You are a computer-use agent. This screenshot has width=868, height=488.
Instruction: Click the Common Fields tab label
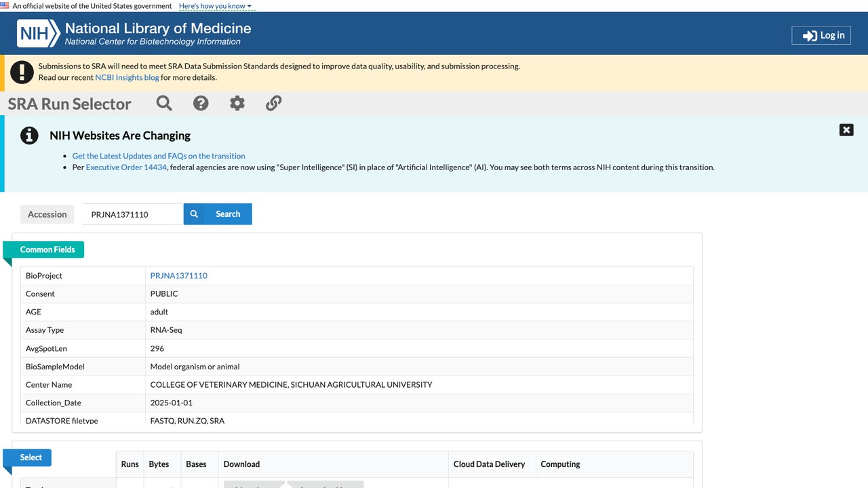(47, 249)
